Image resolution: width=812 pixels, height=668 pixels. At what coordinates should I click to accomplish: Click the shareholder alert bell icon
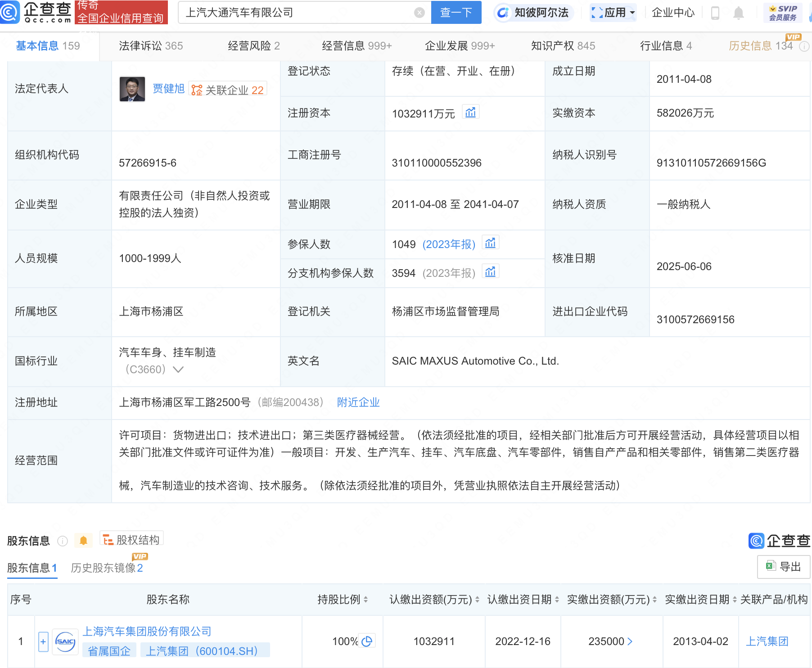83,540
